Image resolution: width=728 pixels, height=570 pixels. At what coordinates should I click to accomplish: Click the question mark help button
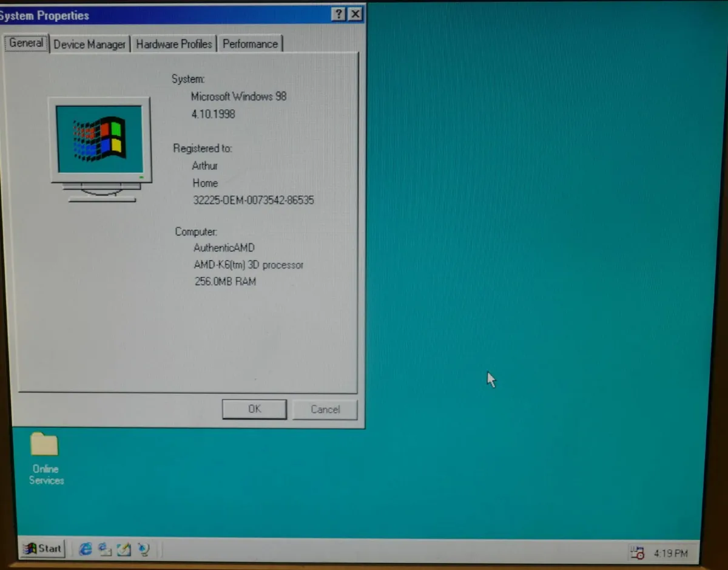coord(339,13)
